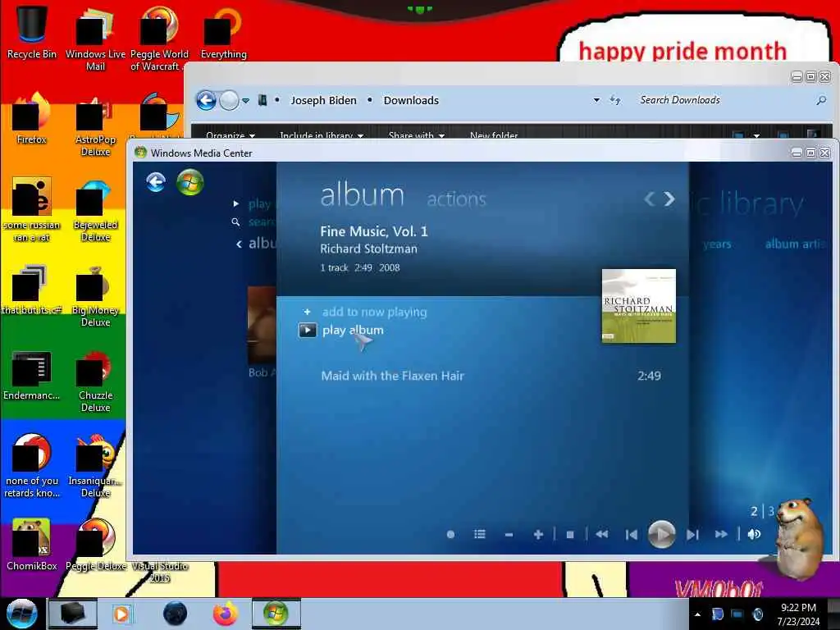
Task: Click Joseph Biden in Explorer address bar
Action: tap(323, 100)
